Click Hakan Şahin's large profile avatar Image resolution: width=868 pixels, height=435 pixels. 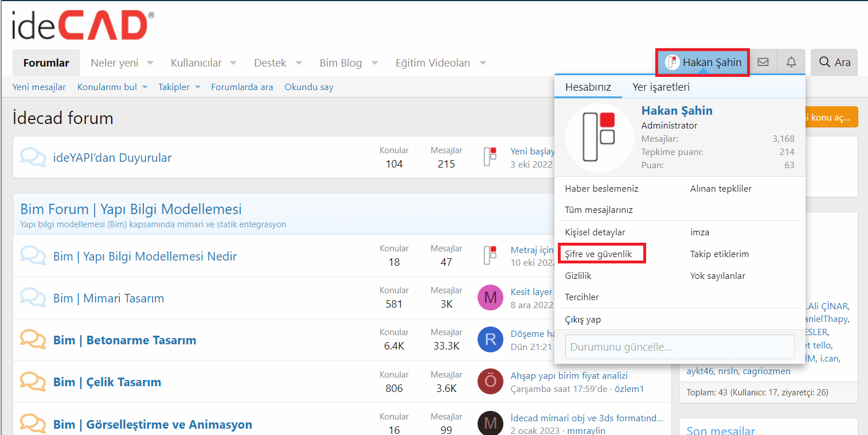point(599,138)
